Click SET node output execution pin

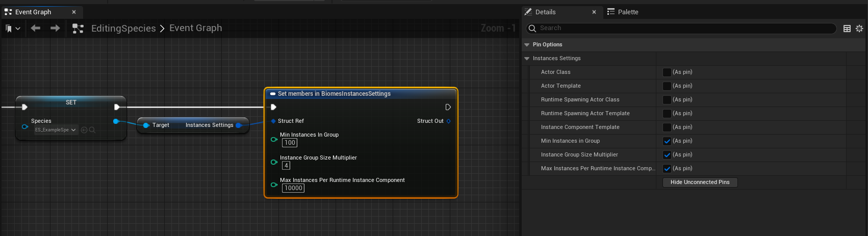click(x=117, y=107)
